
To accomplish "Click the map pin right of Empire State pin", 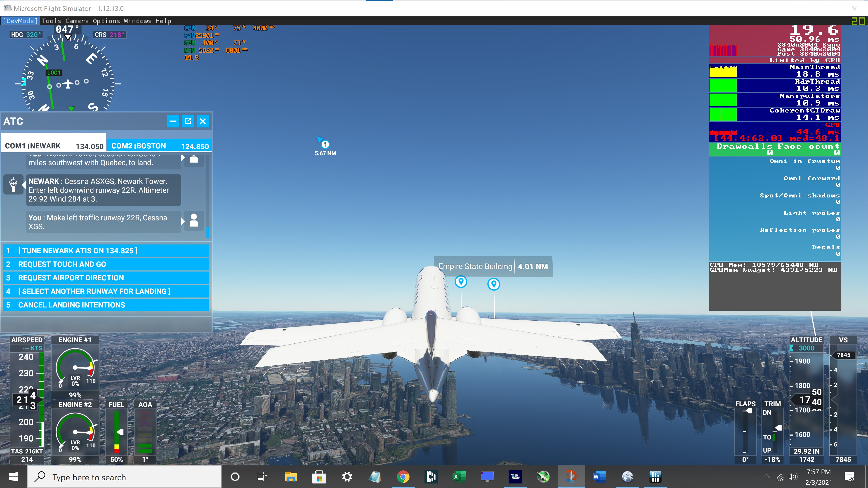I will click(494, 284).
